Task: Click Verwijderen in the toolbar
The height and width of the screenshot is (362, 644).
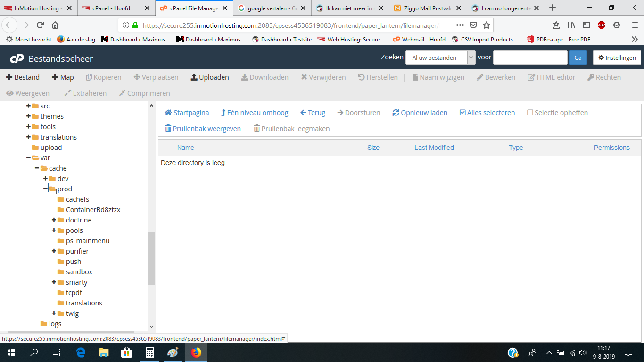Action: click(324, 77)
